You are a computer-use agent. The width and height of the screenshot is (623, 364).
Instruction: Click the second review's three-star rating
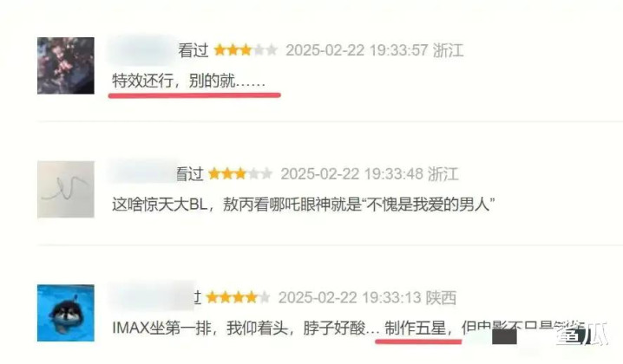[240, 174]
